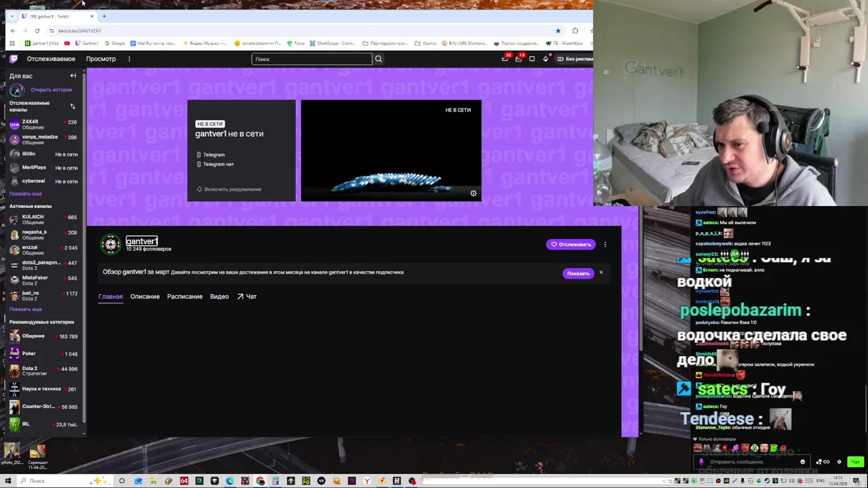Click the Twitch search magnifier button

coord(378,59)
